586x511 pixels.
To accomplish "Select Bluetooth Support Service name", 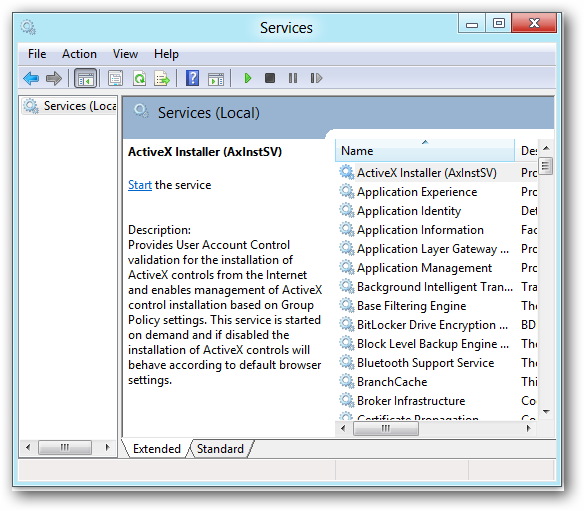I will 426,363.
